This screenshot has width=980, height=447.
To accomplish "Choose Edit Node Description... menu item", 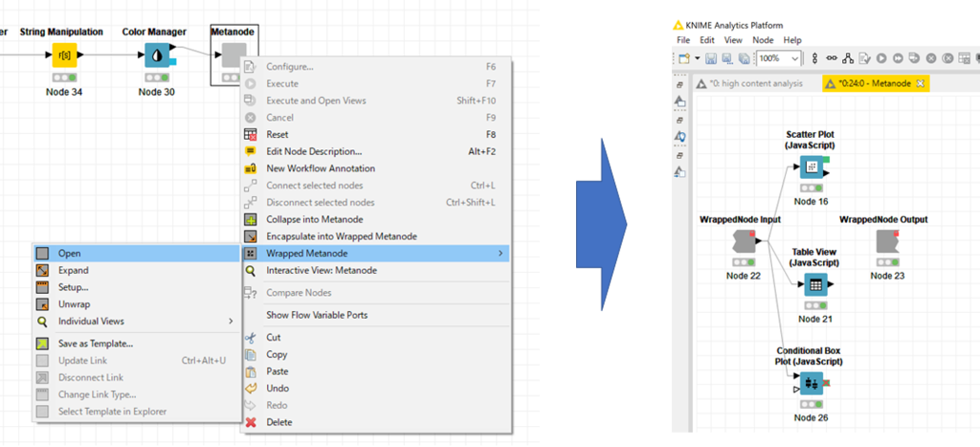I will [375, 151].
